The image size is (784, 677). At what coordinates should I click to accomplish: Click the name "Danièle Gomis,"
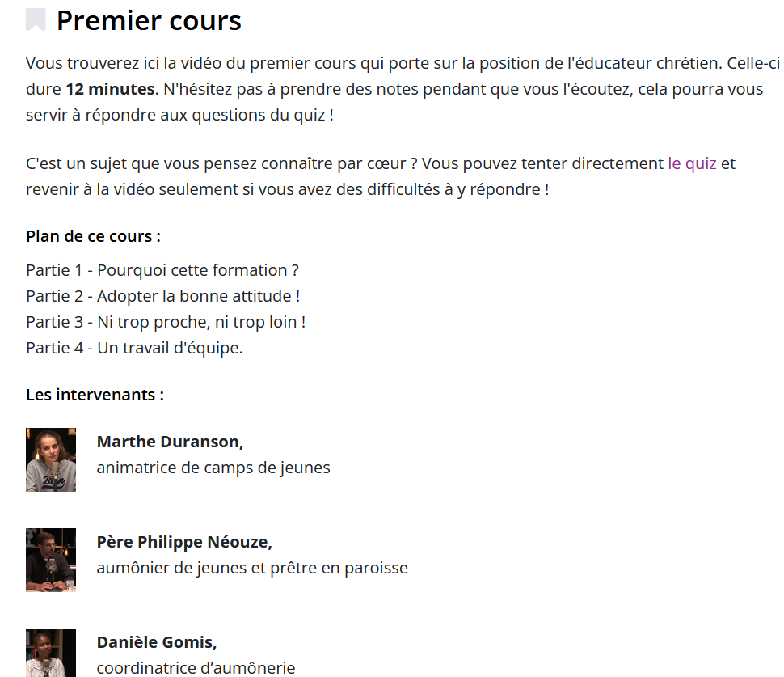(x=157, y=642)
